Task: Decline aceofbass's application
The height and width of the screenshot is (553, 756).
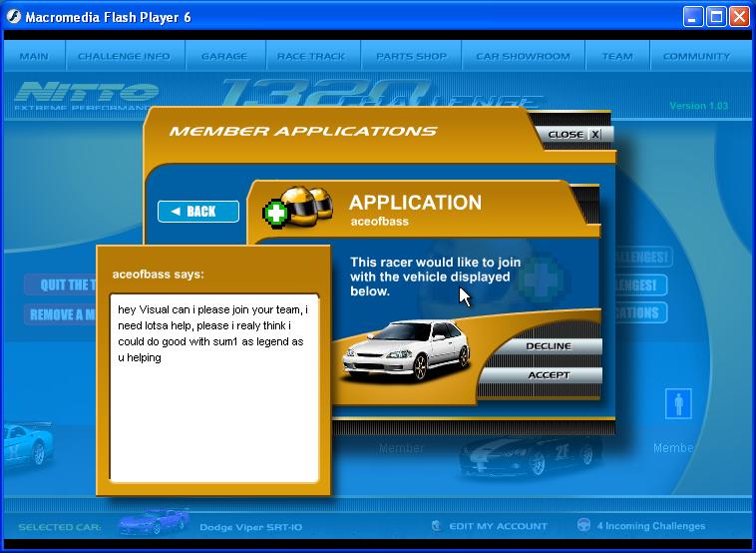Action: [549, 346]
